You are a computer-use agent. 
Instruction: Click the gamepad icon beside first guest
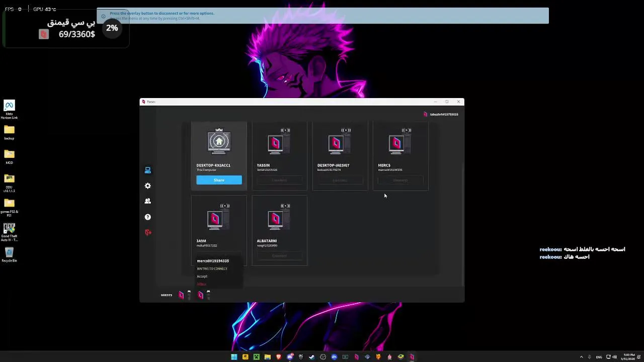(189, 292)
